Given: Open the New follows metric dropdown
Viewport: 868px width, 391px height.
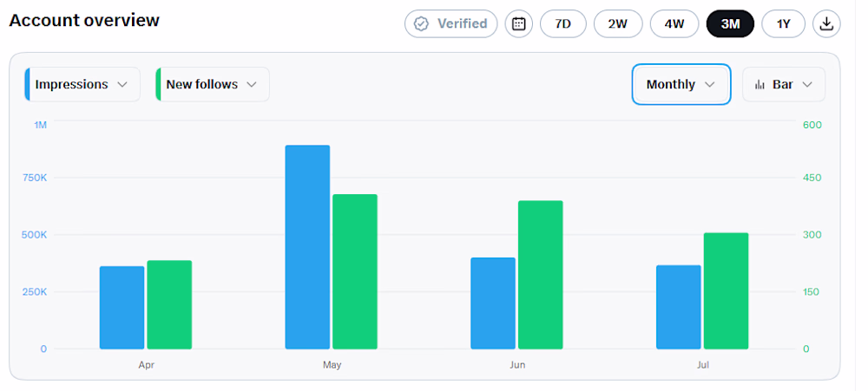Looking at the screenshot, I should pos(213,84).
